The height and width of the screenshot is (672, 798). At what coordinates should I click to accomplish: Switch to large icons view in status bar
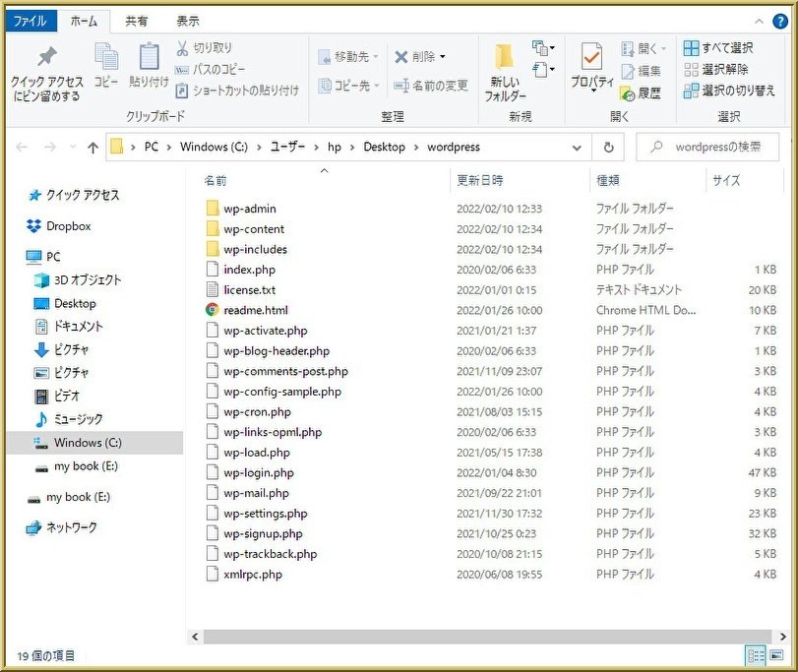click(776, 655)
